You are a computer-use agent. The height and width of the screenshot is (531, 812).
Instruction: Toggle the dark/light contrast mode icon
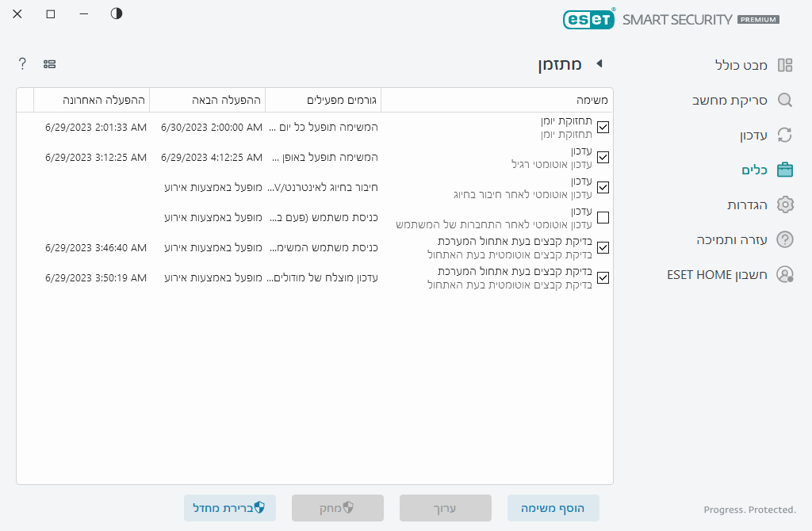click(117, 13)
